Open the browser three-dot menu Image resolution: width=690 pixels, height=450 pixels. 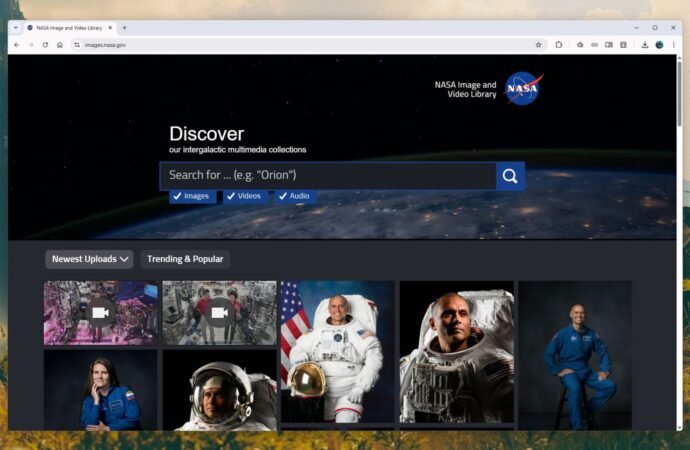pyautogui.click(x=673, y=45)
